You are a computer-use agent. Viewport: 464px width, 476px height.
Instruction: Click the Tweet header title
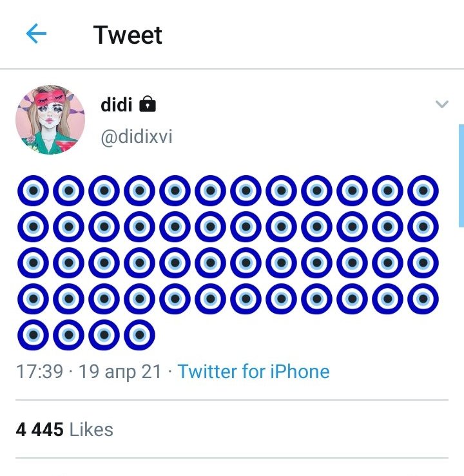tap(128, 35)
